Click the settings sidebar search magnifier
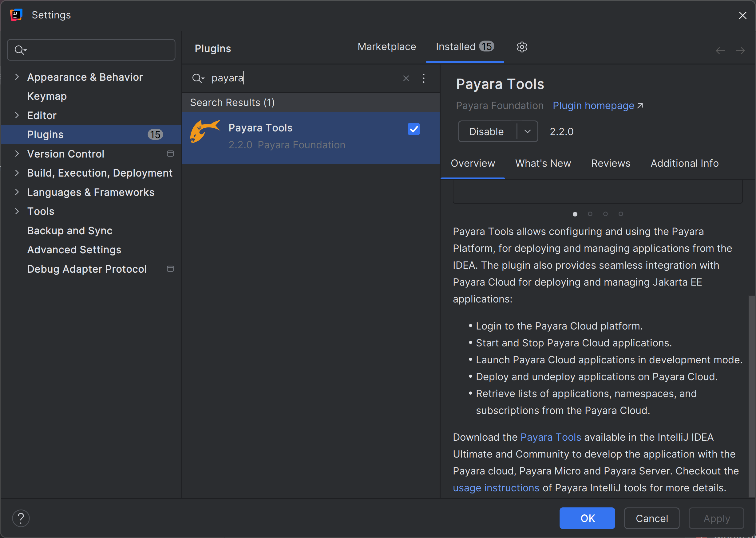 pos(20,50)
